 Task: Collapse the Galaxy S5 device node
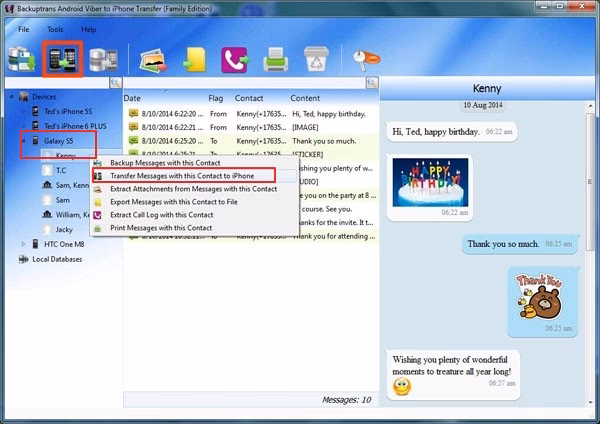(25, 142)
